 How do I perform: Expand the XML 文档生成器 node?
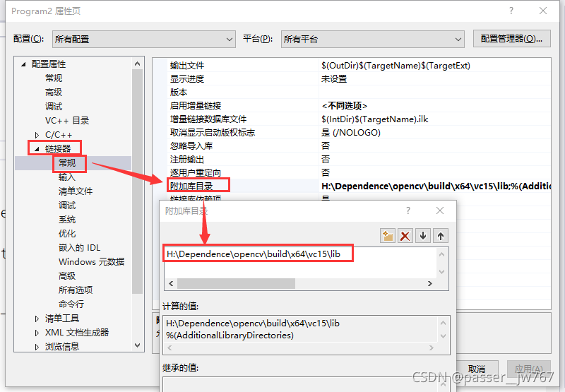(37, 333)
